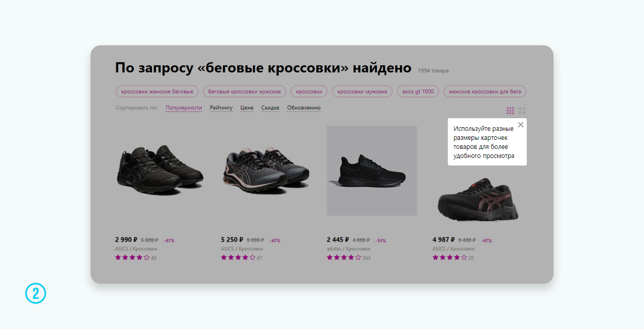
Task: Open the 4 987 ₽ ASICS sneaker image
Action: [477, 200]
